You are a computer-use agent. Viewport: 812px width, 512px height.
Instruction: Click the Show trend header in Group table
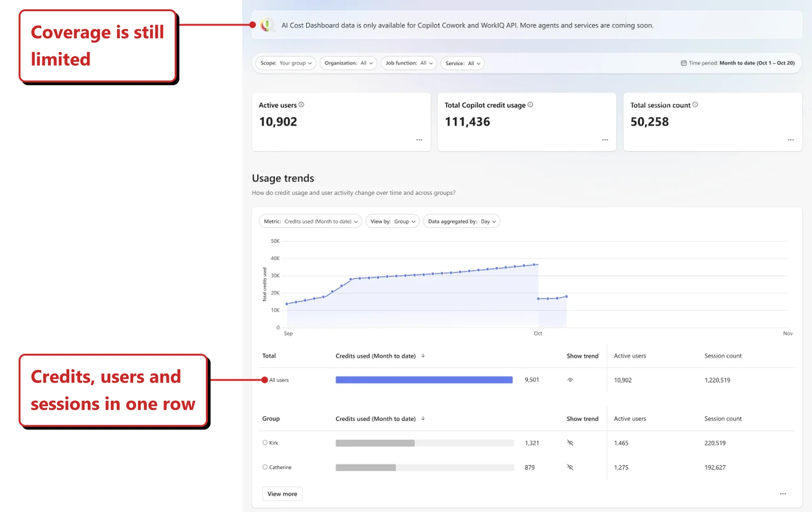coord(582,418)
